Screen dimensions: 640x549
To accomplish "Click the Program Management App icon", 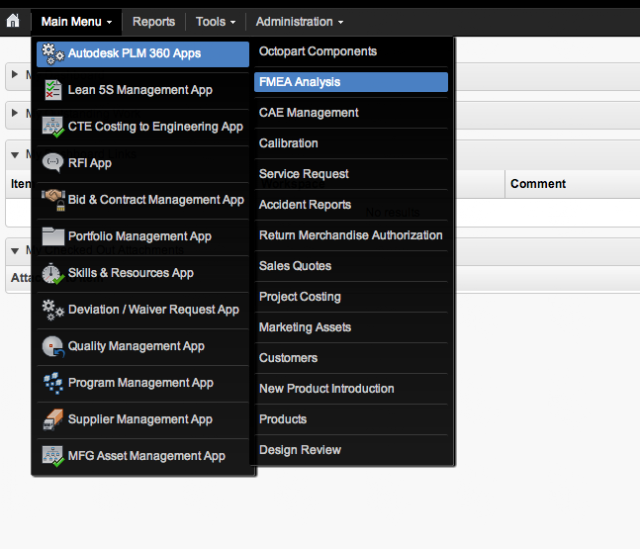I will tap(53, 383).
